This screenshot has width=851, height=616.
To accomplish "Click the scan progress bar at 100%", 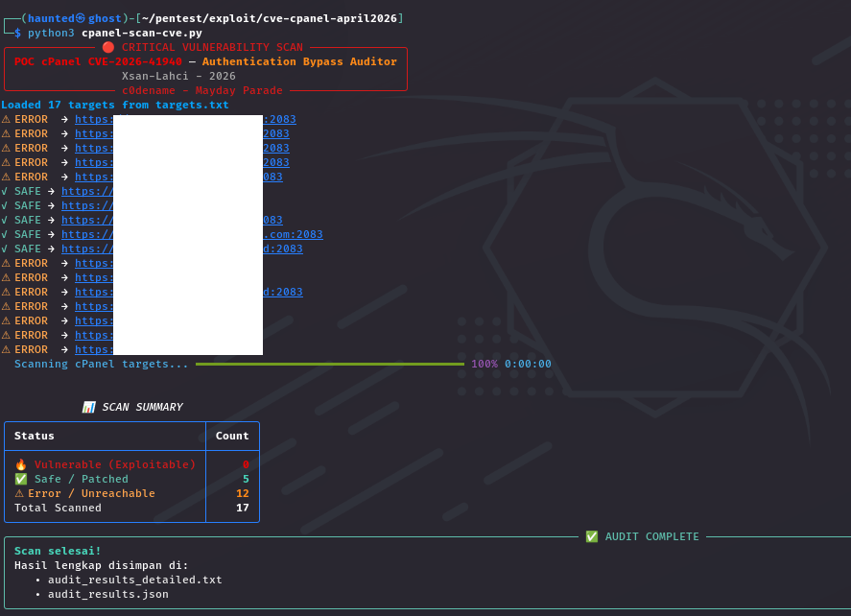I will (329, 365).
